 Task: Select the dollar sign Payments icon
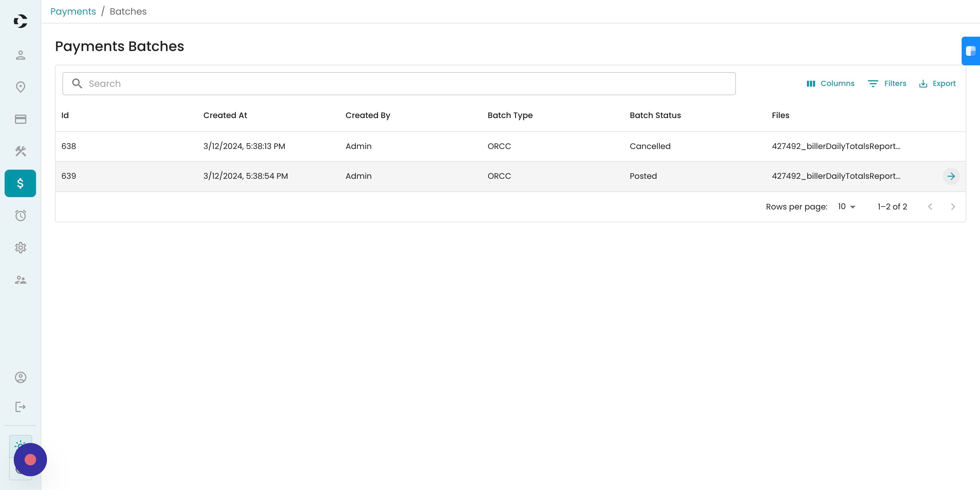click(21, 183)
